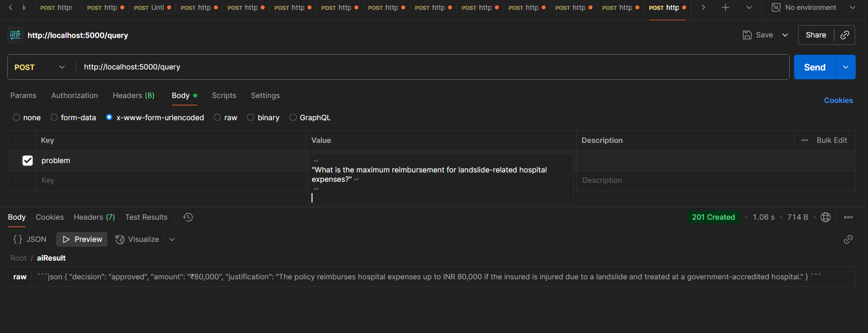868x333 pixels.
Task: Open the POST method dropdown
Action: coord(40,67)
